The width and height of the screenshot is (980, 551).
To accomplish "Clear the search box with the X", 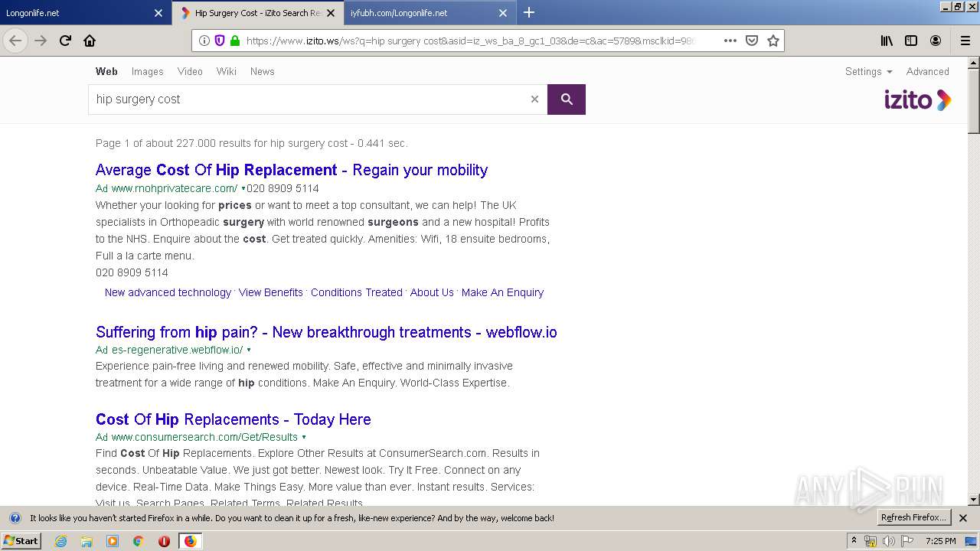I will pyautogui.click(x=534, y=99).
